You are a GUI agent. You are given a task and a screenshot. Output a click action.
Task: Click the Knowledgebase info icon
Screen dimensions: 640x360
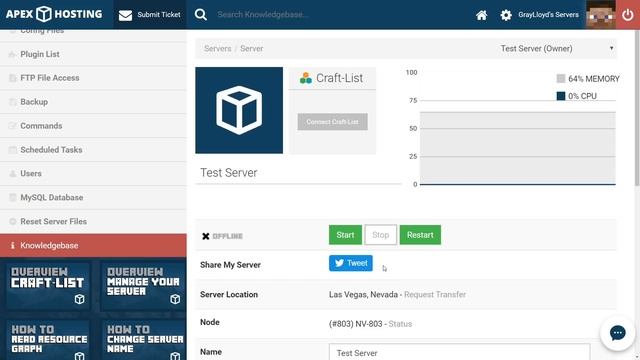point(12,245)
